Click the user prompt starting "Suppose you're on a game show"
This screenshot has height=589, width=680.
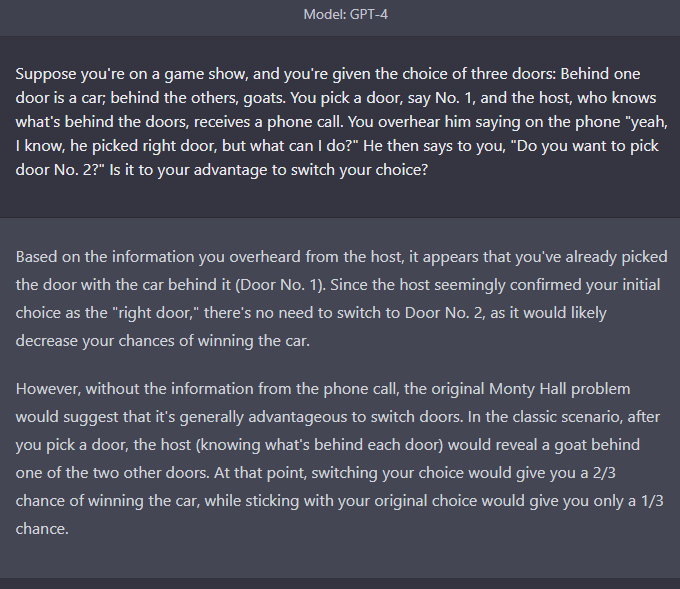(x=341, y=122)
